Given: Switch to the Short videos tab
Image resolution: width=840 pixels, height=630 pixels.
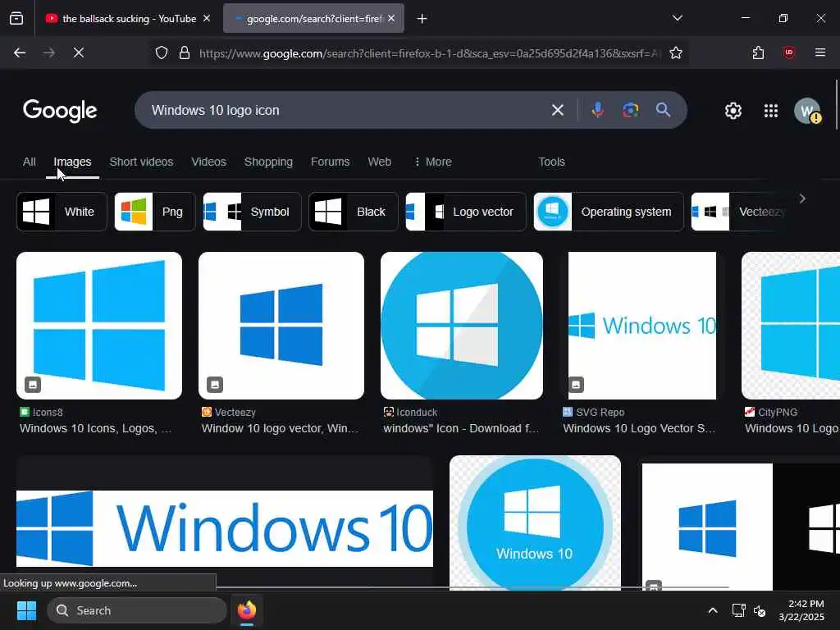Looking at the screenshot, I should [141, 162].
